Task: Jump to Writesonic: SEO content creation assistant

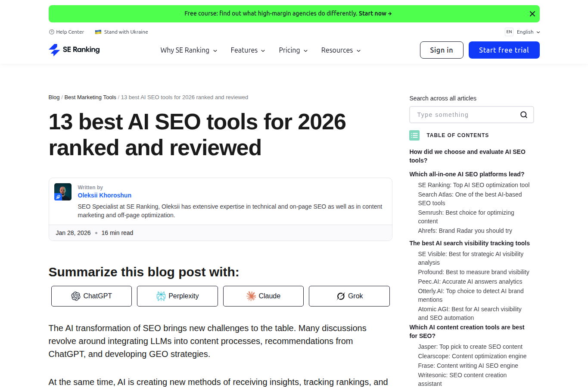Action: click(x=463, y=379)
